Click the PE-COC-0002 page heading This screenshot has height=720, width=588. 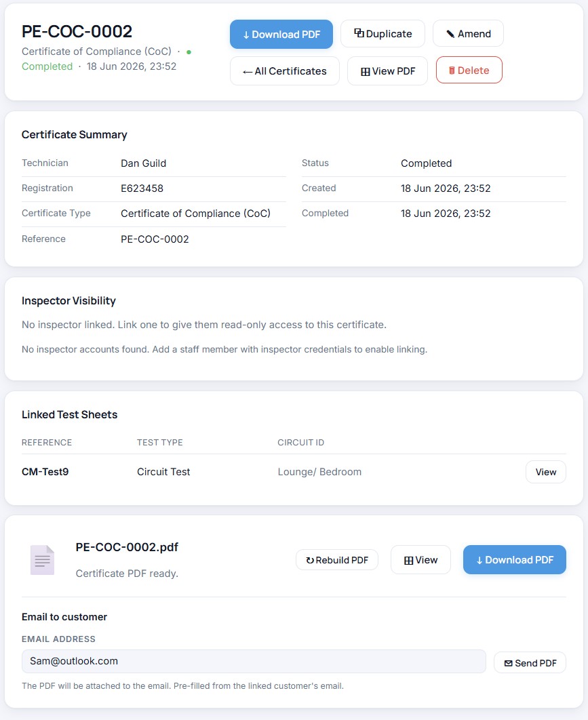tap(77, 31)
